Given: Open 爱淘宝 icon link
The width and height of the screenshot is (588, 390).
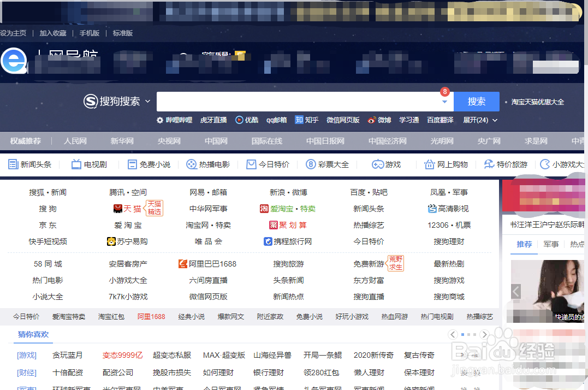Looking at the screenshot, I should point(264,209).
